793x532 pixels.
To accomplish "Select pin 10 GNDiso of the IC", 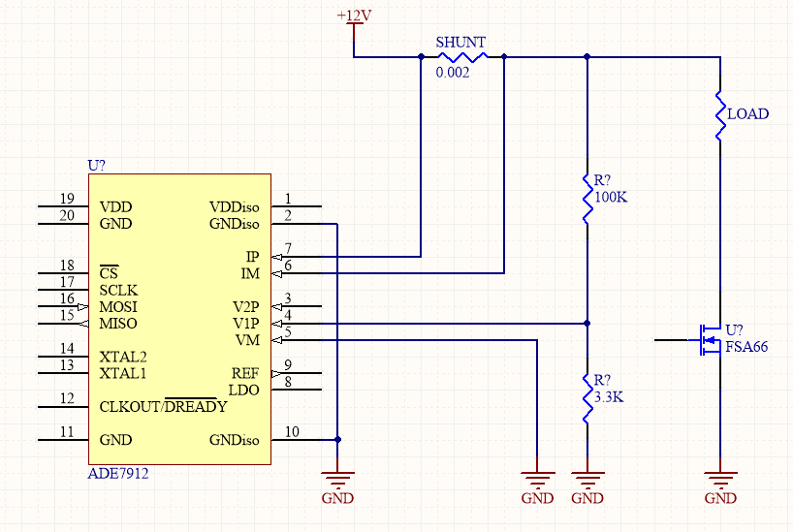I will click(297, 439).
